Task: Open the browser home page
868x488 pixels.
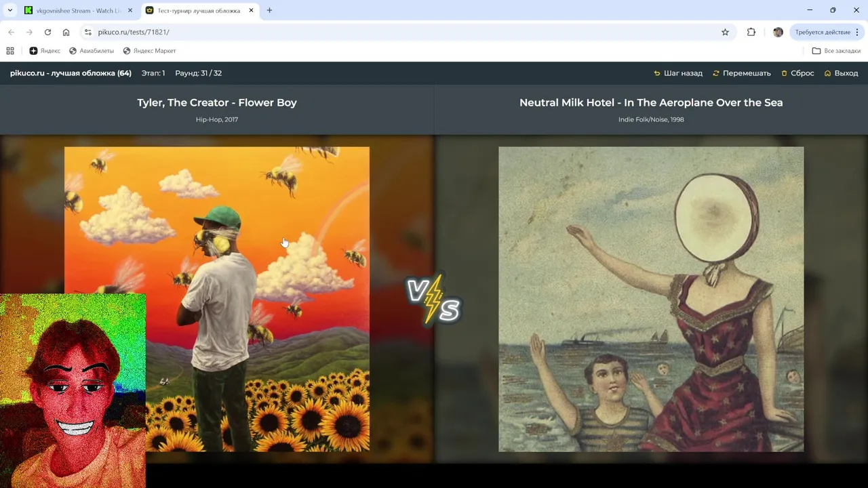Action: tap(66, 32)
